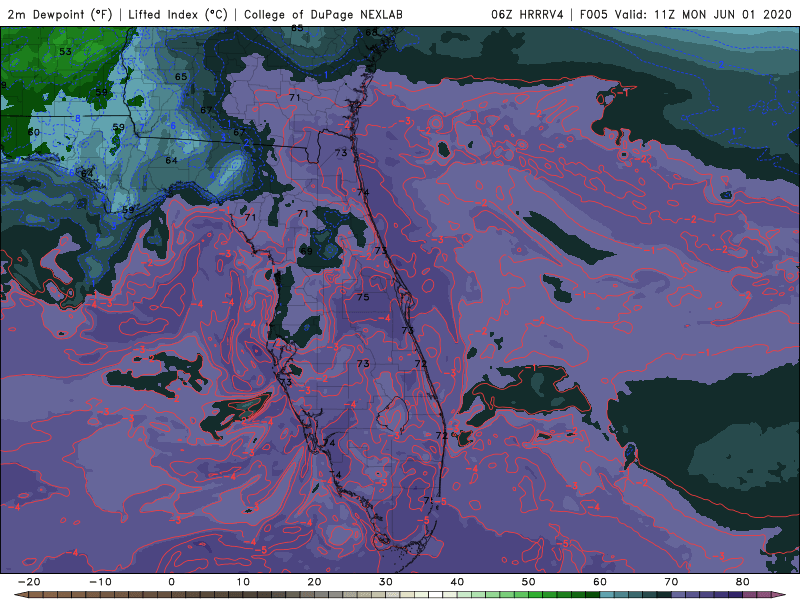Screen dimensions: 800x600
Task: Select teal swatch below the 60 label
Action: coord(607,595)
